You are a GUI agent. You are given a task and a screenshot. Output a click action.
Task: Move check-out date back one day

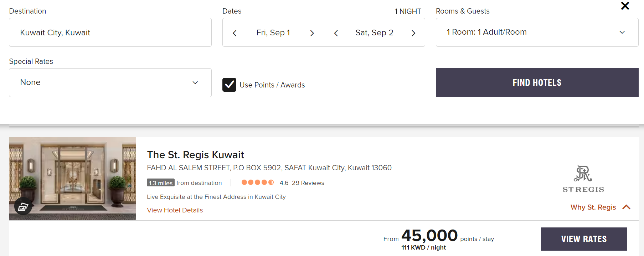tap(336, 33)
